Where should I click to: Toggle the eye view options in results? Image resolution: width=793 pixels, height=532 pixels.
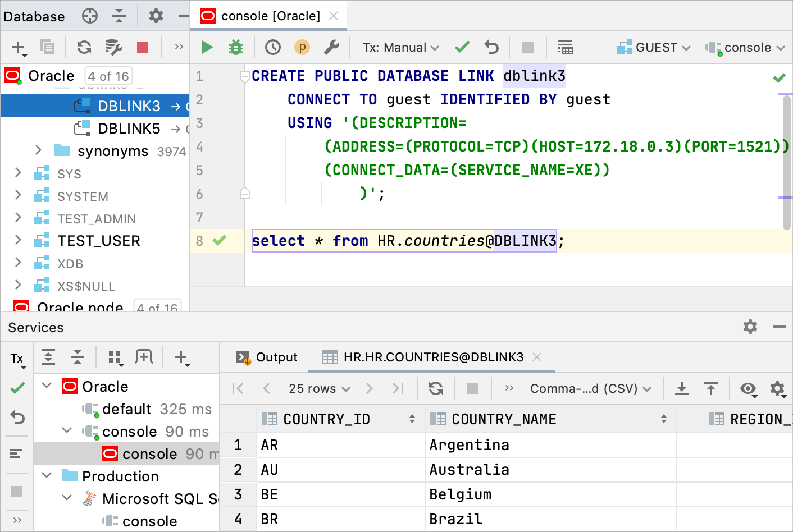[748, 388]
